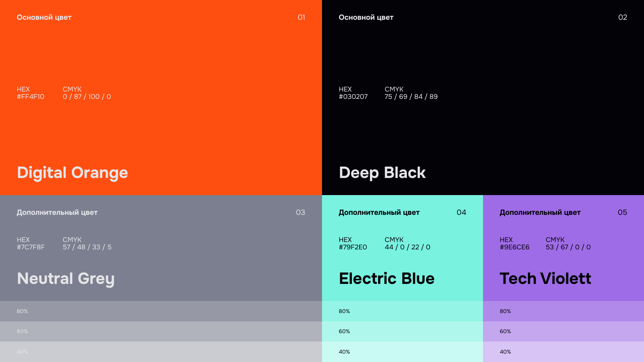
Task: Pick the 80% Electric Blue tint swatch
Action: [402, 311]
